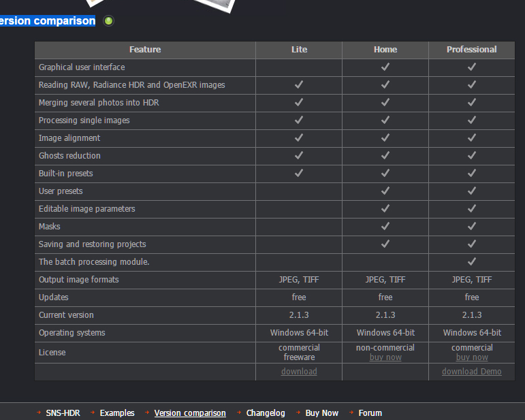This screenshot has width=525, height=420.
Task: Click the License row label
Action: (52, 353)
